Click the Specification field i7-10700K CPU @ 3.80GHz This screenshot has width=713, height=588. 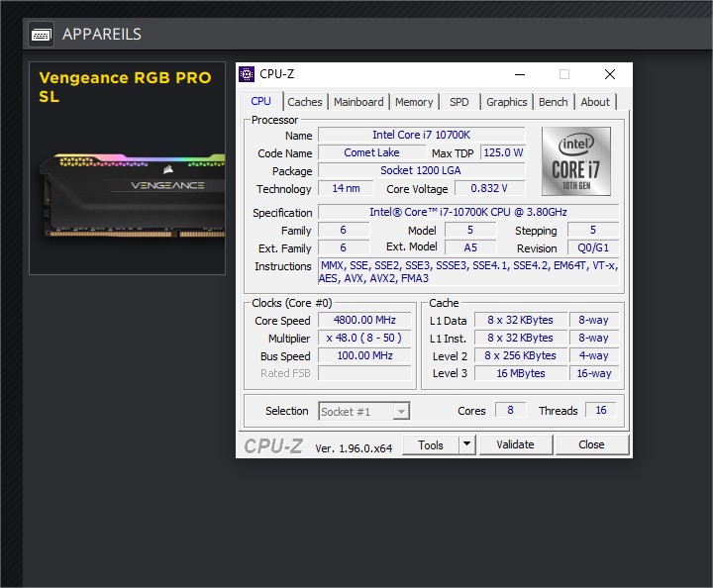click(x=468, y=212)
